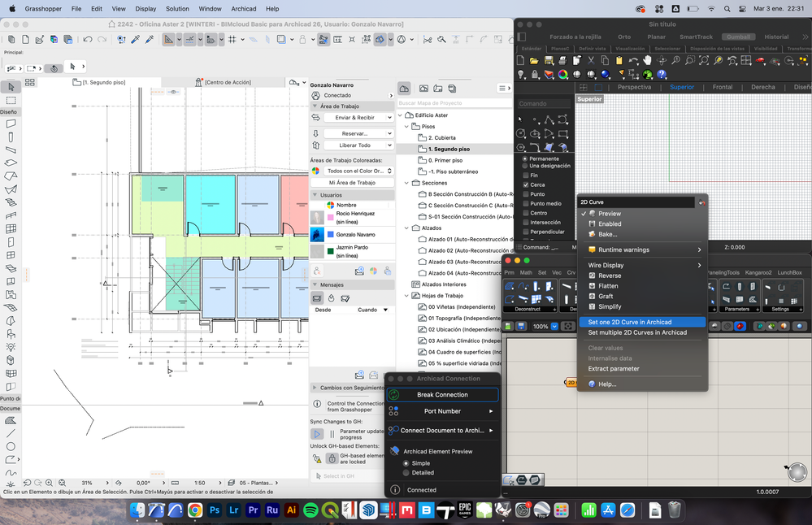
Task: Select the Simple element preview option
Action: 406,463
